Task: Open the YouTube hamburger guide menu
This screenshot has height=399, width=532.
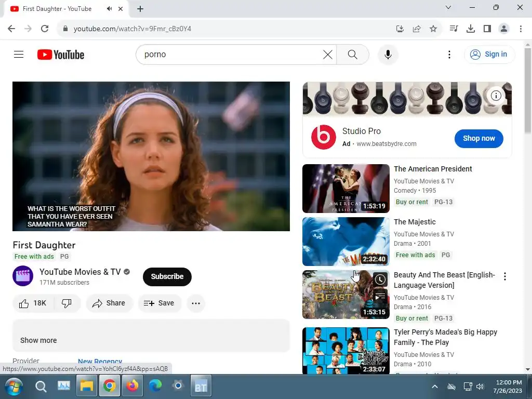Action: (19, 54)
